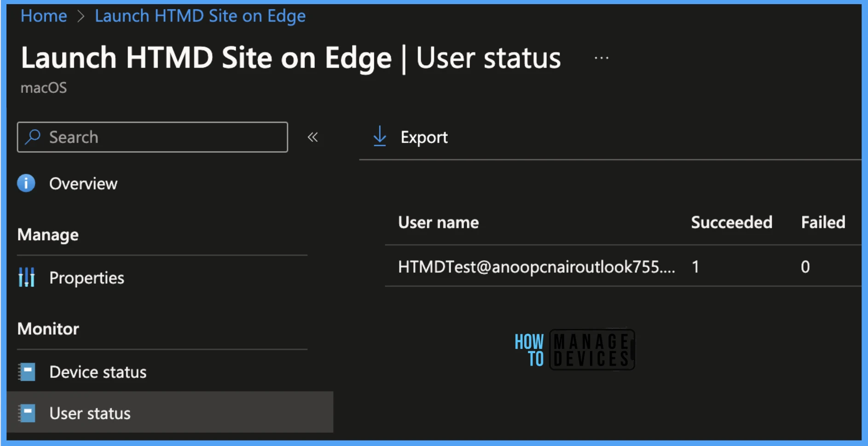The image size is (868, 446).
Task: Collapse the sidebar with double chevron
Action: point(313,137)
